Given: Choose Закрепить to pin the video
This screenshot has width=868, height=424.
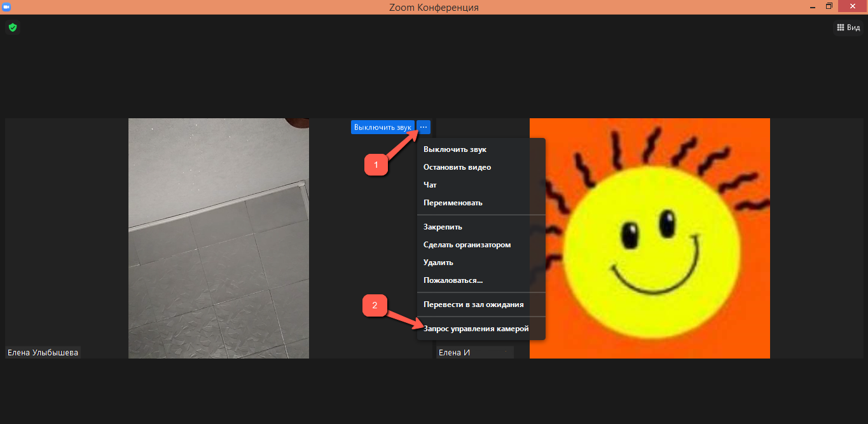Looking at the screenshot, I should pyautogui.click(x=443, y=227).
